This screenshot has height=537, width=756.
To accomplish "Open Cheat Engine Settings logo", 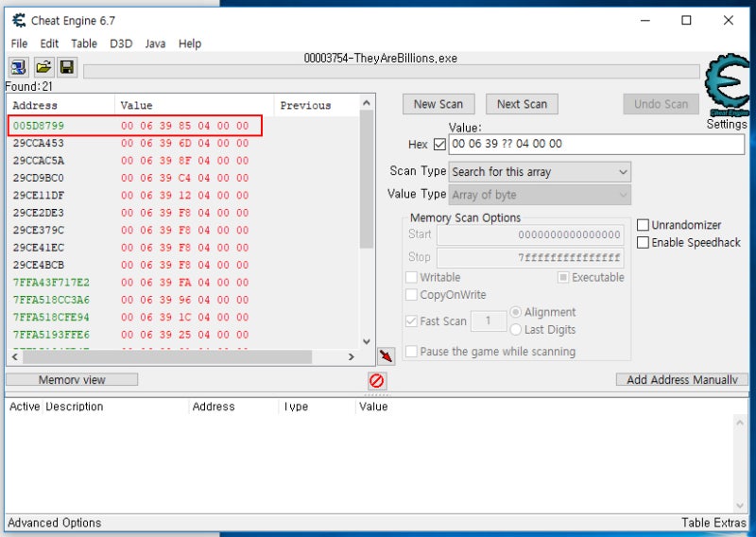I will (727, 85).
